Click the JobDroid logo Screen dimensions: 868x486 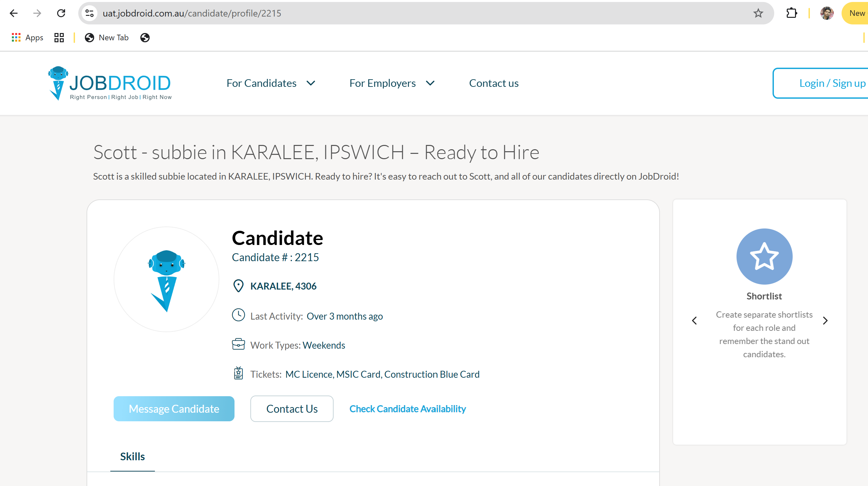click(110, 83)
